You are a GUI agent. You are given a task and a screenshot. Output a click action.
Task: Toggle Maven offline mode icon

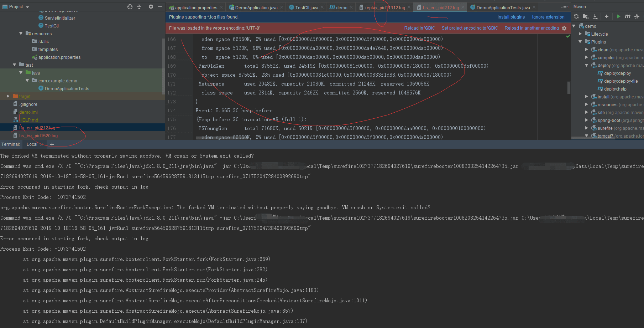[x=637, y=16]
